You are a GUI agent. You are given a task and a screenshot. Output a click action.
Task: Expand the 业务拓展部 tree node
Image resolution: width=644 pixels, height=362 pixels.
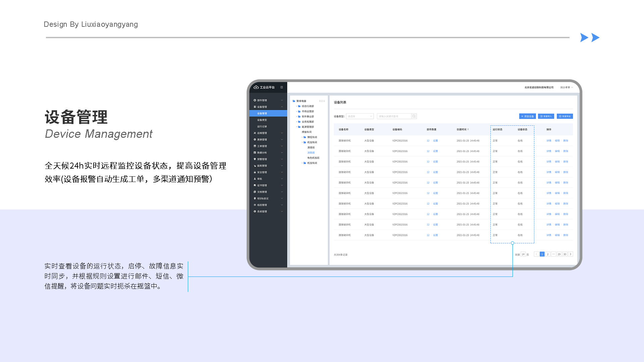pos(297,122)
